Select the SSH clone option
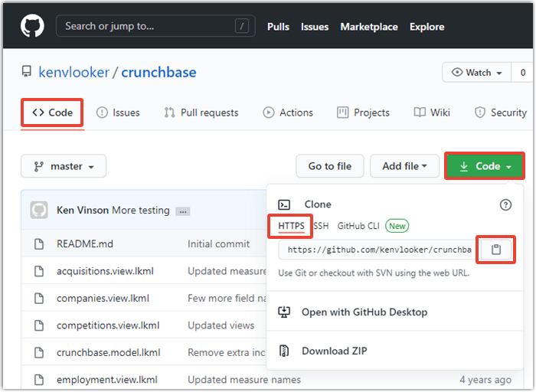The width and height of the screenshot is (536, 392). (x=321, y=226)
